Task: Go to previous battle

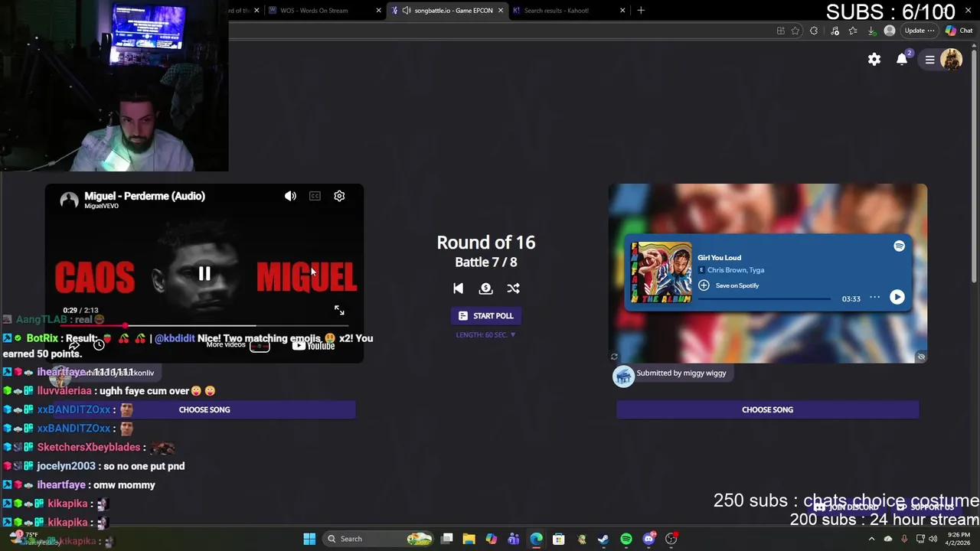Action: pos(458,289)
